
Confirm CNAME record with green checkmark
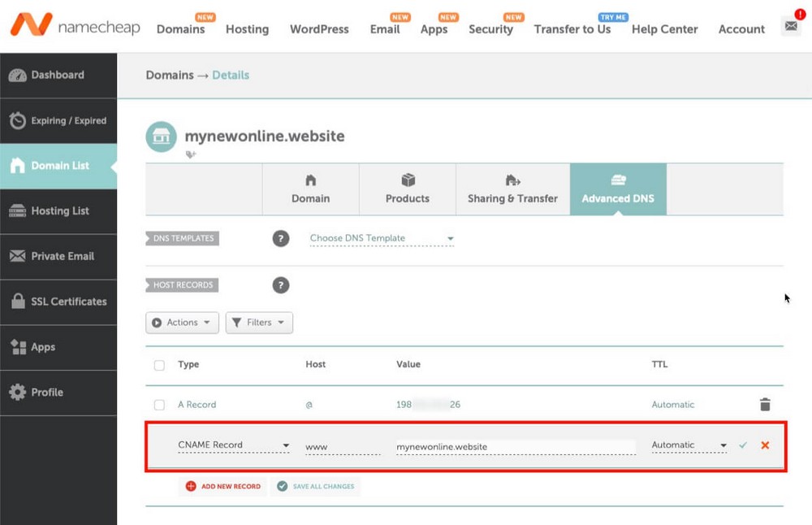click(x=743, y=445)
